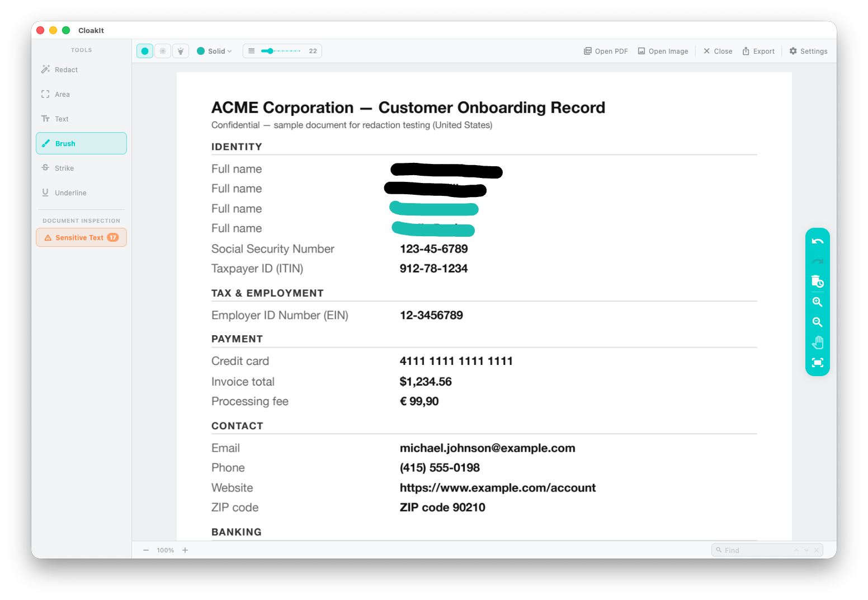Image resolution: width=868 pixels, height=600 pixels.
Task: Fit document to screen icon
Action: tap(818, 363)
